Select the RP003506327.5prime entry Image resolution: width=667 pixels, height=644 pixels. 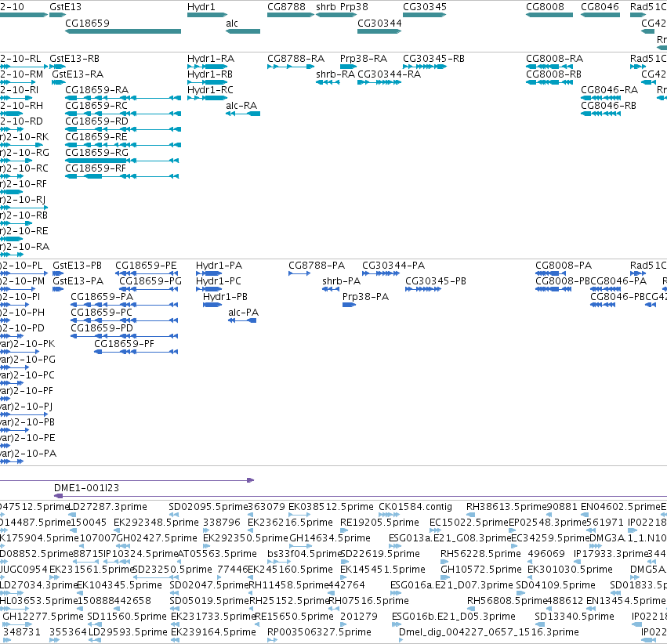pyautogui.click(x=272, y=640)
